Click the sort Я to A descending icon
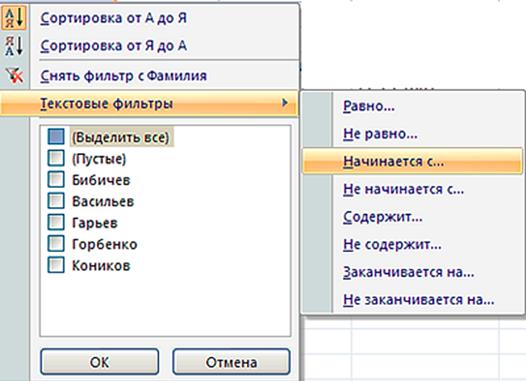This screenshot has height=381, width=526. (x=14, y=46)
